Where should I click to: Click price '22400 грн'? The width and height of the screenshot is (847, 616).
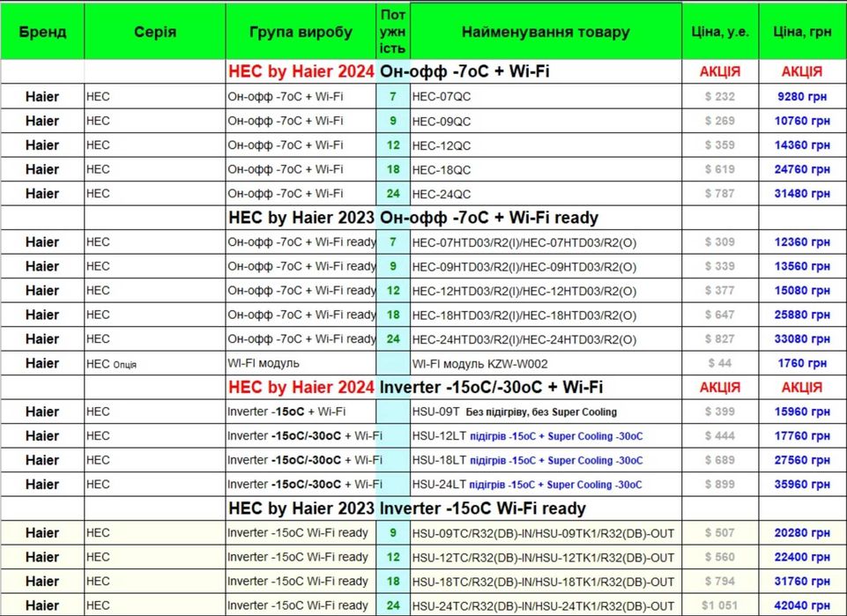coord(802,558)
